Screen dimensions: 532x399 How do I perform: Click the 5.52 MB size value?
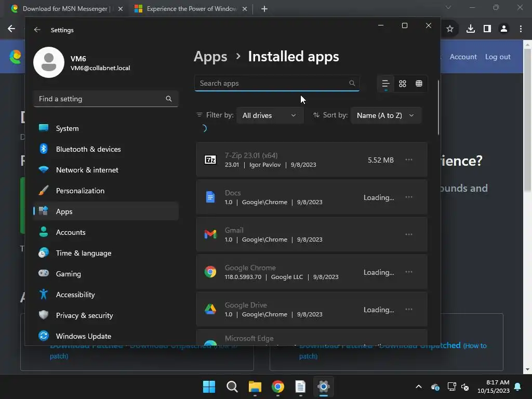381,160
